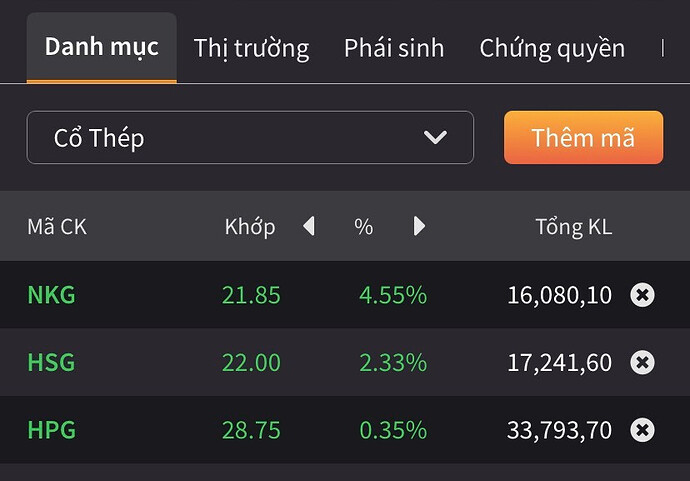Sort by Tổng KL column header

(x=573, y=227)
